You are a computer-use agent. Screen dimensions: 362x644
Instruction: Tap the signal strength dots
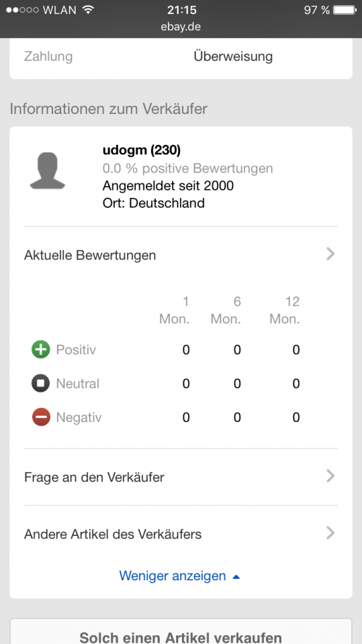22,10
